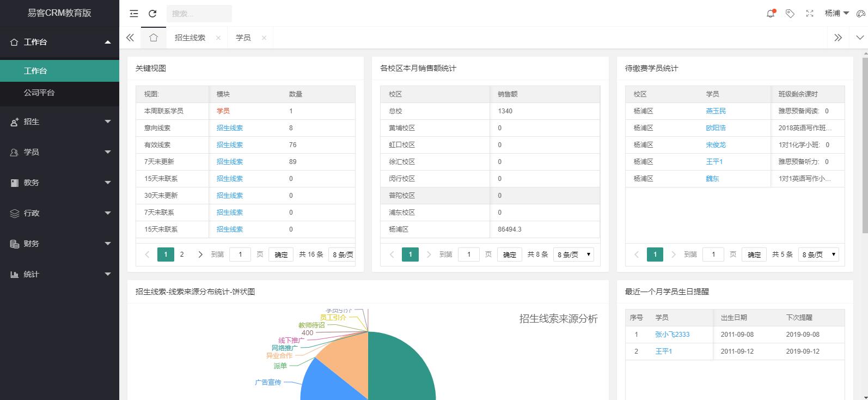Open page size dropdown in 关键视图
The image size is (868, 400).
342,254
